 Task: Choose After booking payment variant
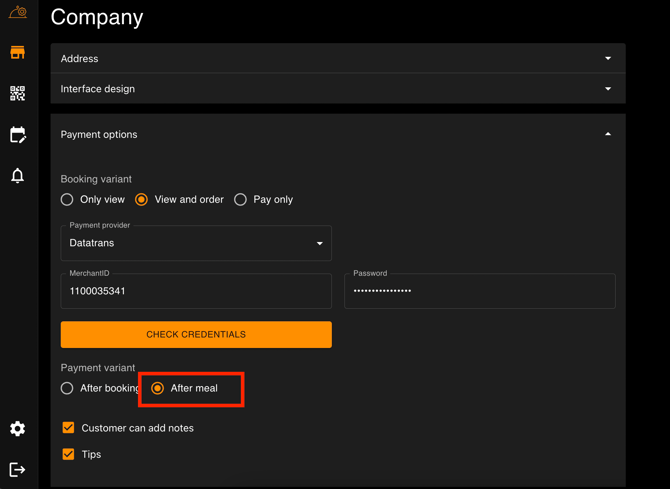tap(67, 388)
